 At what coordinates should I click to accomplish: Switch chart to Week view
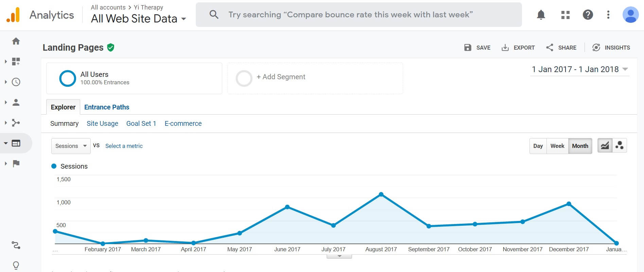pos(557,146)
